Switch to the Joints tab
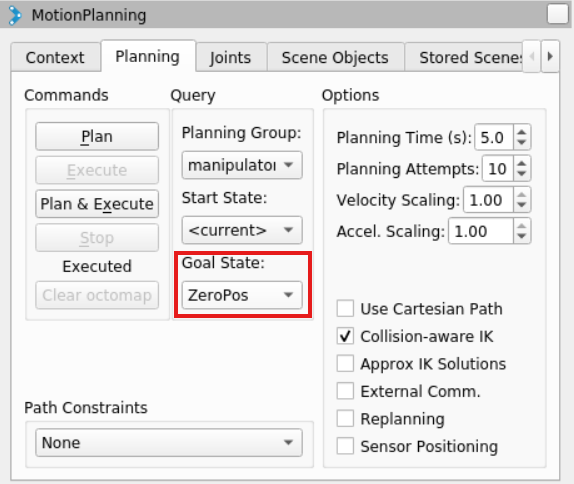The image size is (574, 484). pyautogui.click(x=231, y=57)
